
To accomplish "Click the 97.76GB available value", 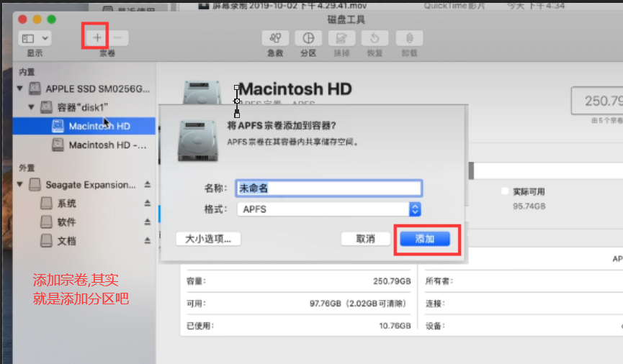I will tap(358, 304).
